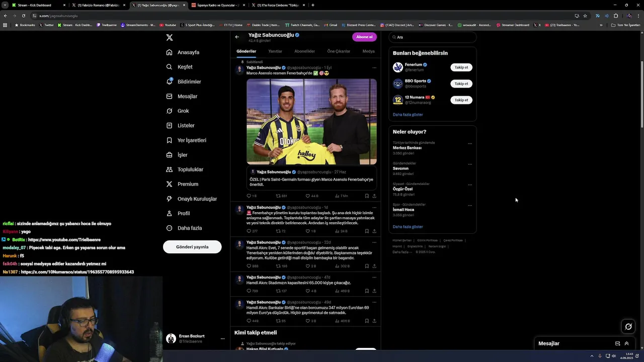Image resolution: width=644 pixels, height=362 pixels.
Task: Open new browser tab with plus
Action: point(313,5)
